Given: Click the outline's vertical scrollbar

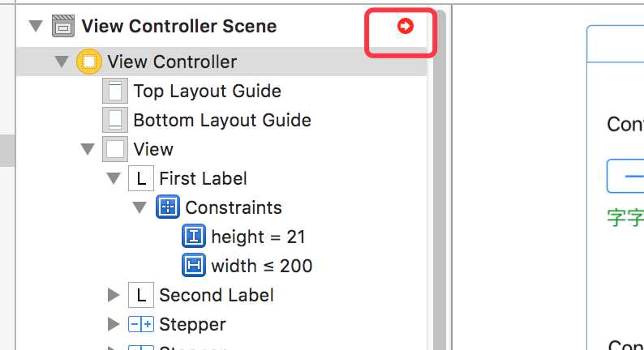Looking at the screenshot, I should (x=440, y=181).
